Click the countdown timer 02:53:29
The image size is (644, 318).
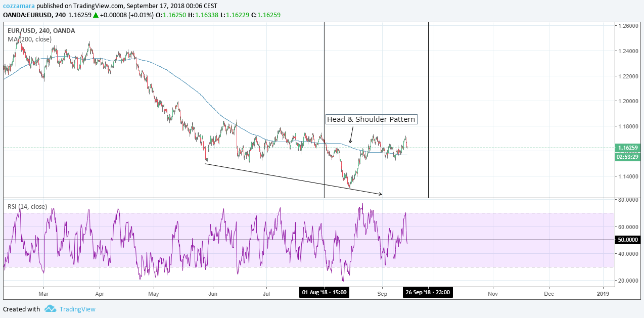[628, 157]
